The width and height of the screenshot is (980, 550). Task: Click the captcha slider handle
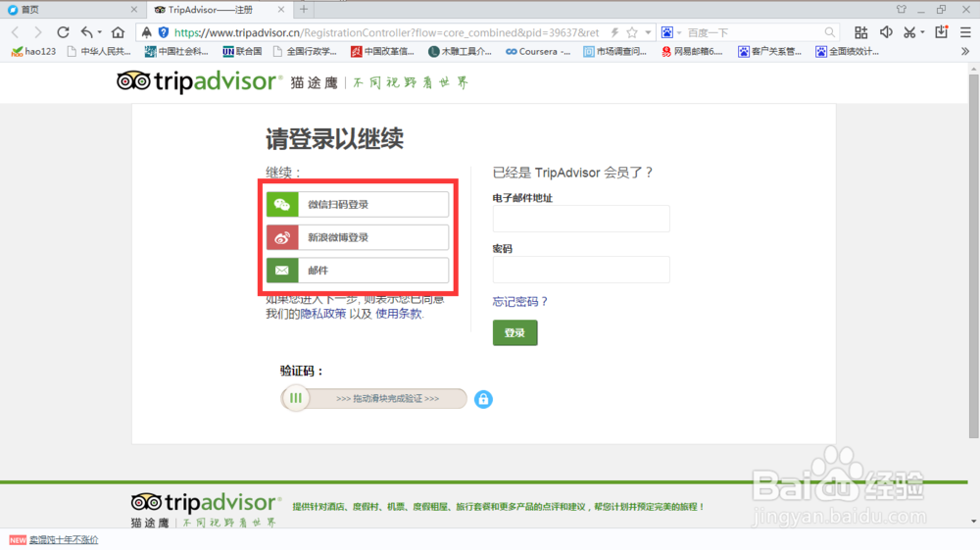(296, 398)
